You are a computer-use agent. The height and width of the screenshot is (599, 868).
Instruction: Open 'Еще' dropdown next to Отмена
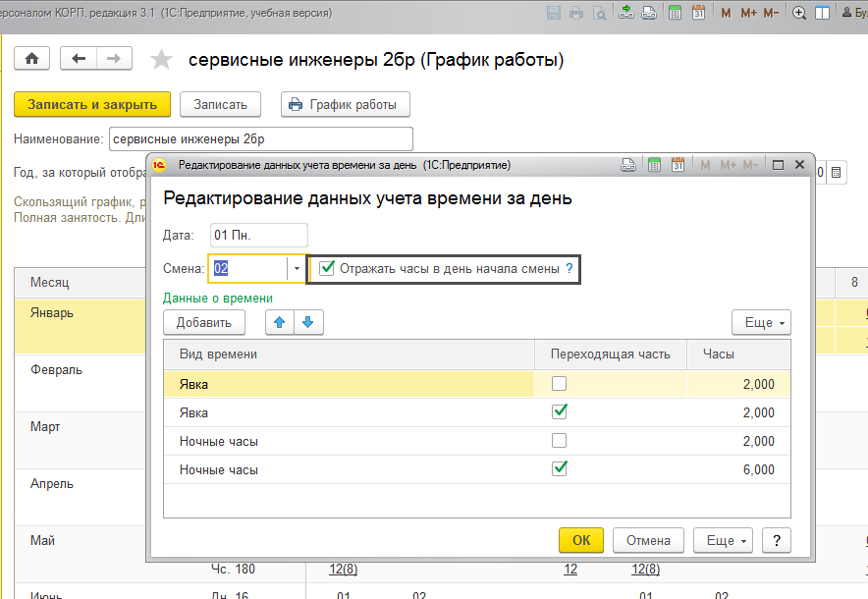(722, 540)
